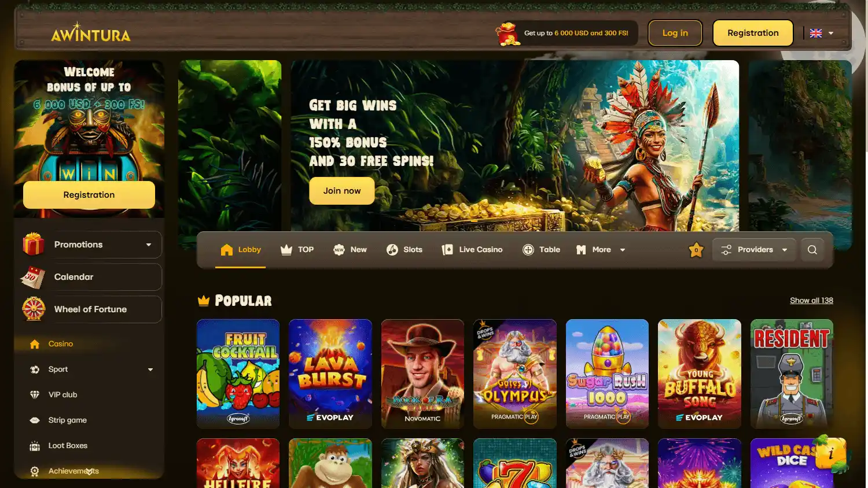The height and width of the screenshot is (488, 868).
Task: Click the Loot Boxes icon in sidebar
Action: tap(35, 446)
